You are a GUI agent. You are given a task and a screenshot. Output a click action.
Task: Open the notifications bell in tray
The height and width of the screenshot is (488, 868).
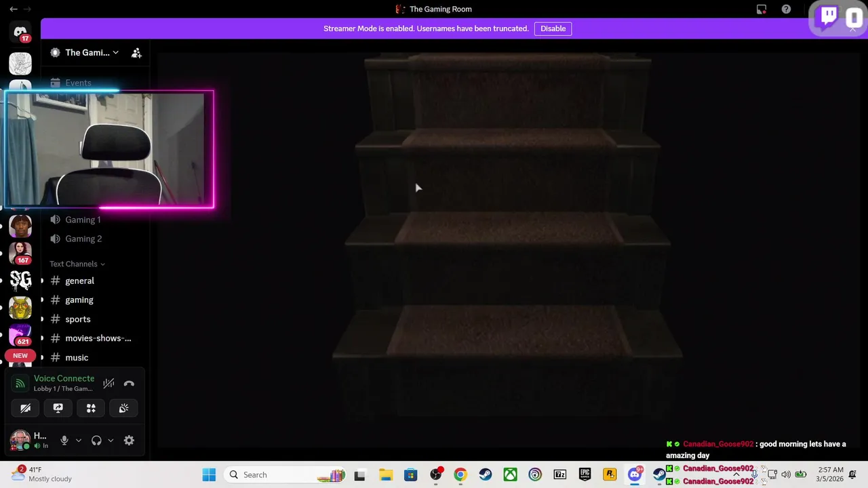click(x=853, y=474)
